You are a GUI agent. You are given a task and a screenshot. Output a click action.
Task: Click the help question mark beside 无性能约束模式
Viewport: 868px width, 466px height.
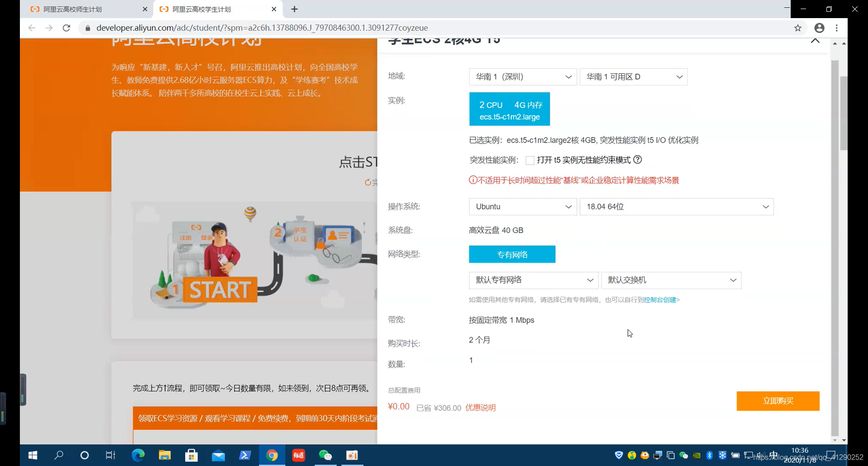637,160
